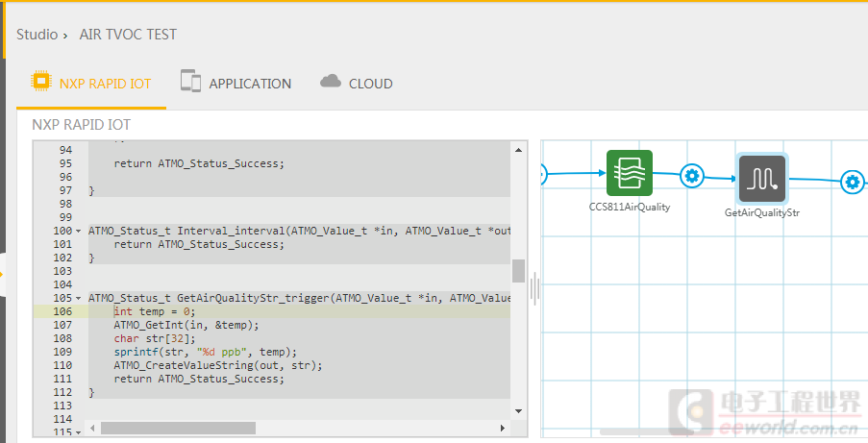Switch to the APPLICATION tab
868x443 pixels.
[x=236, y=84]
